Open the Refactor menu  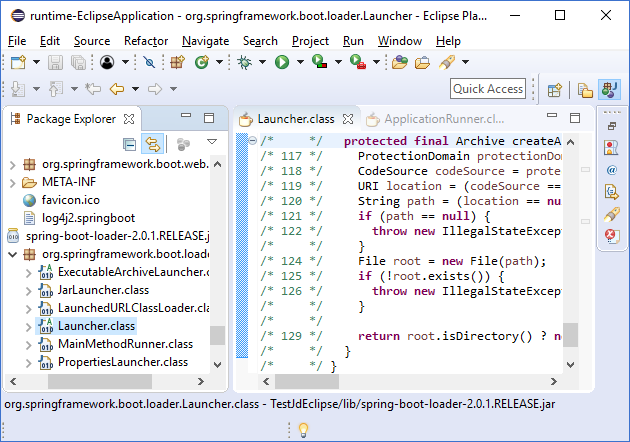(x=146, y=41)
